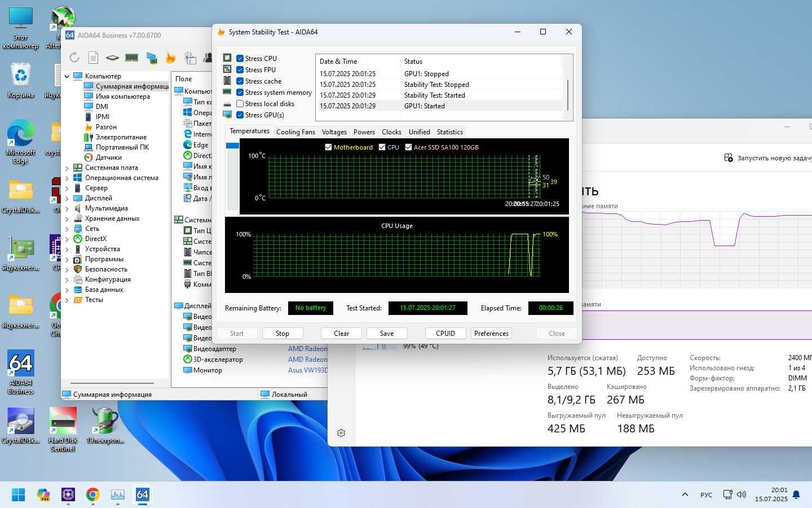Toggle the Stress CPU checkbox
The width and height of the screenshot is (812, 508).
(x=240, y=59)
